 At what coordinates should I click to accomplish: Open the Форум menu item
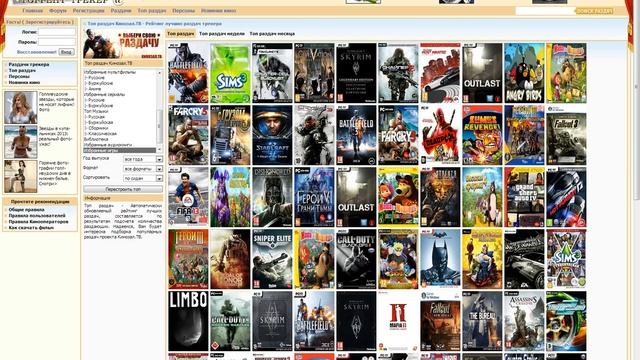[58, 11]
